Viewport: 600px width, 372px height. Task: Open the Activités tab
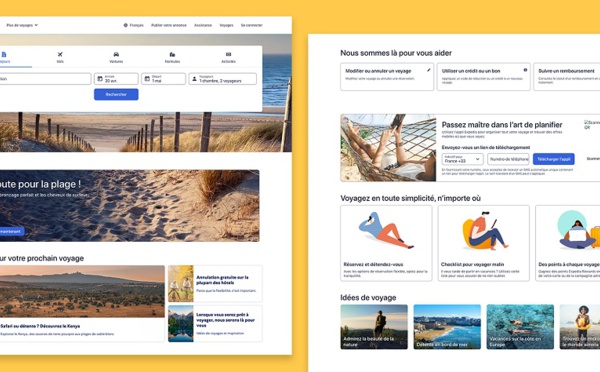coord(228,57)
